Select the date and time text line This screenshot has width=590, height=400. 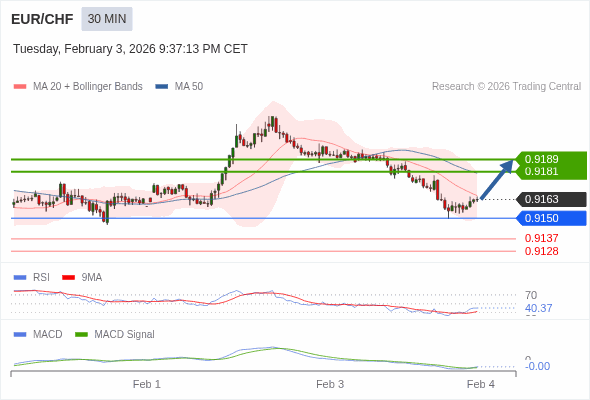[130, 49]
